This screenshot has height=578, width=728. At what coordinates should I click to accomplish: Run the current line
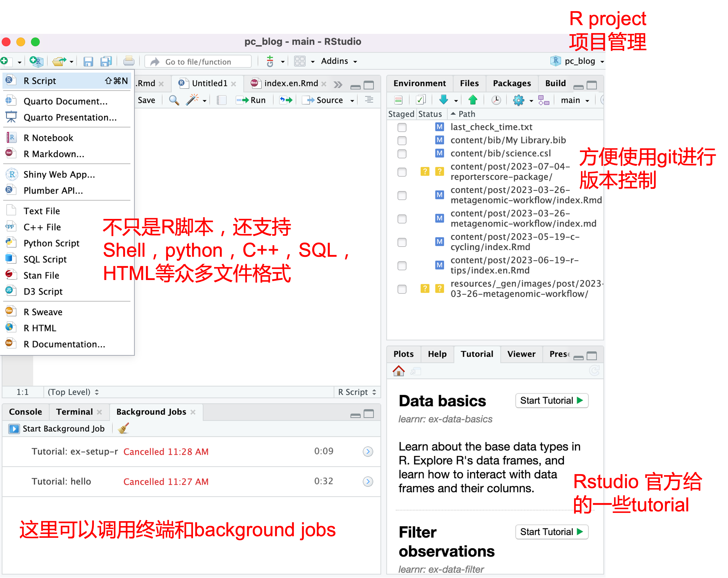click(251, 100)
